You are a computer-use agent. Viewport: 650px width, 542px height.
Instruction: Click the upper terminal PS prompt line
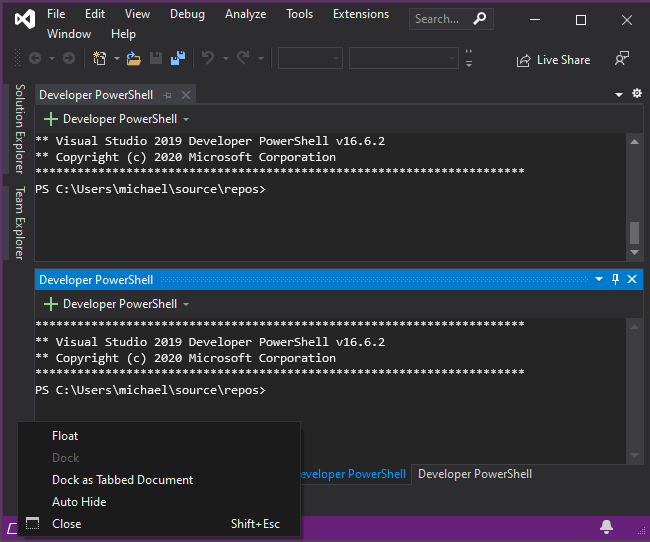point(150,190)
